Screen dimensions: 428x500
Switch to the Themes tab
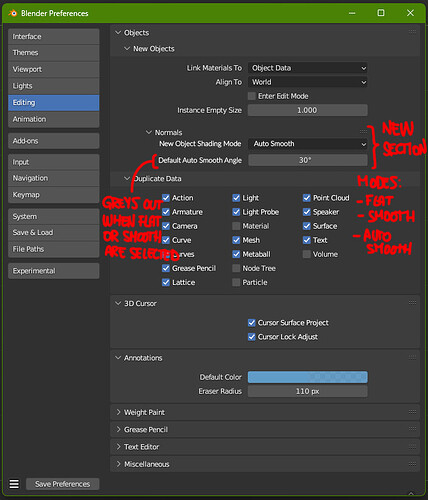pyautogui.click(x=54, y=53)
